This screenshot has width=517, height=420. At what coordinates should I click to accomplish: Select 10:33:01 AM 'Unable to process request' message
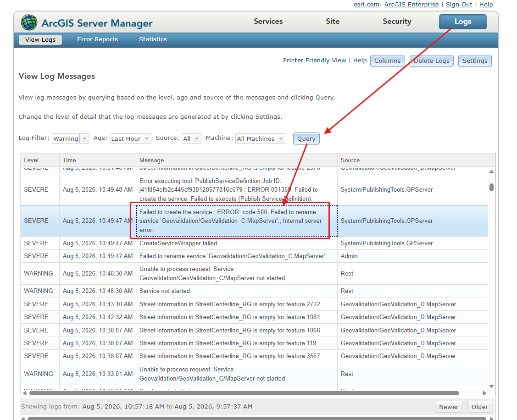click(236, 374)
